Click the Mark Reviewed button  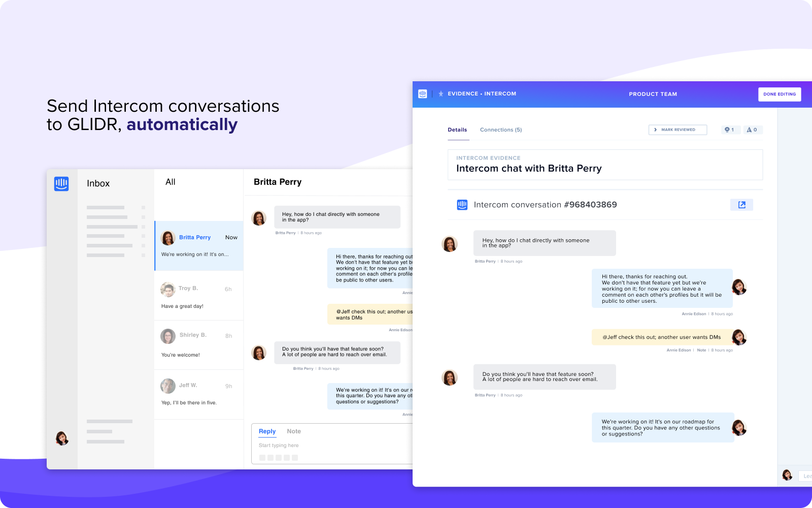[678, 130]
